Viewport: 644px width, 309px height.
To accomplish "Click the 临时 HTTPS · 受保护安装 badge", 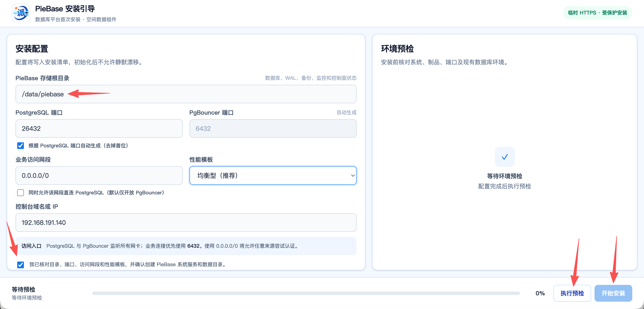I will [597, 13].
